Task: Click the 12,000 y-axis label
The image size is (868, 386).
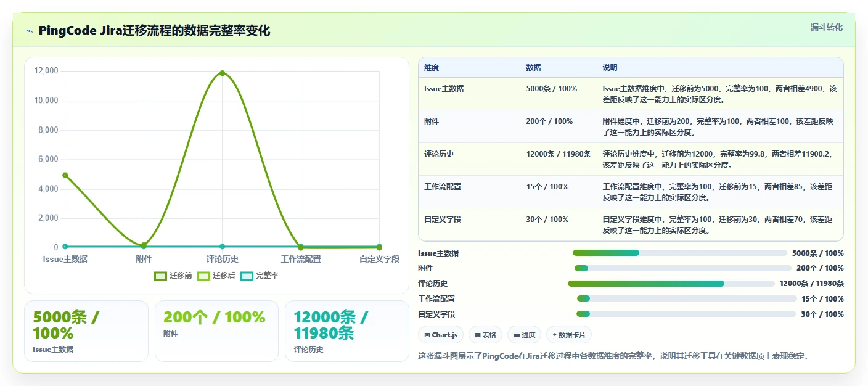Action: pos(46,71)
